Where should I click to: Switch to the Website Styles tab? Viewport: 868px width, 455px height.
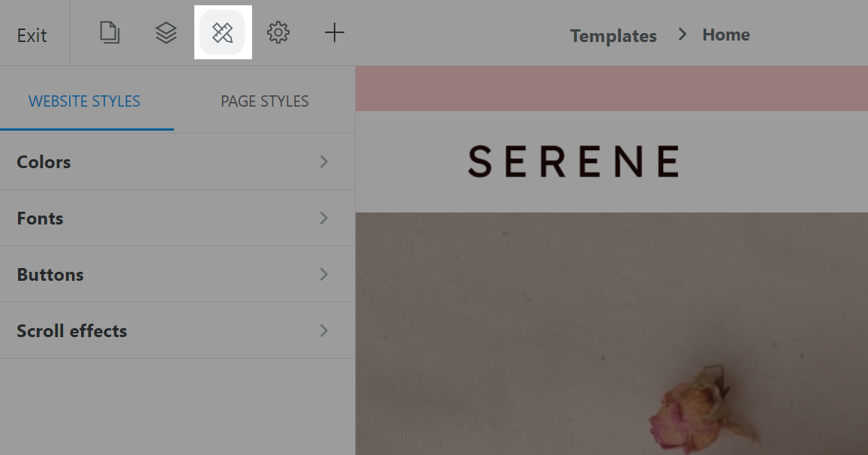(84, 101)
